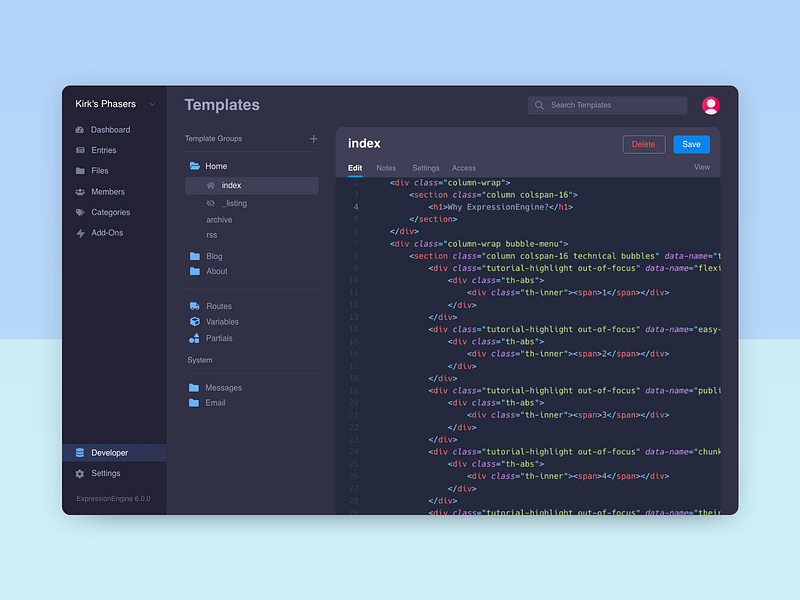
Task: Open the Access tab
Action: (x=463, y=168)
